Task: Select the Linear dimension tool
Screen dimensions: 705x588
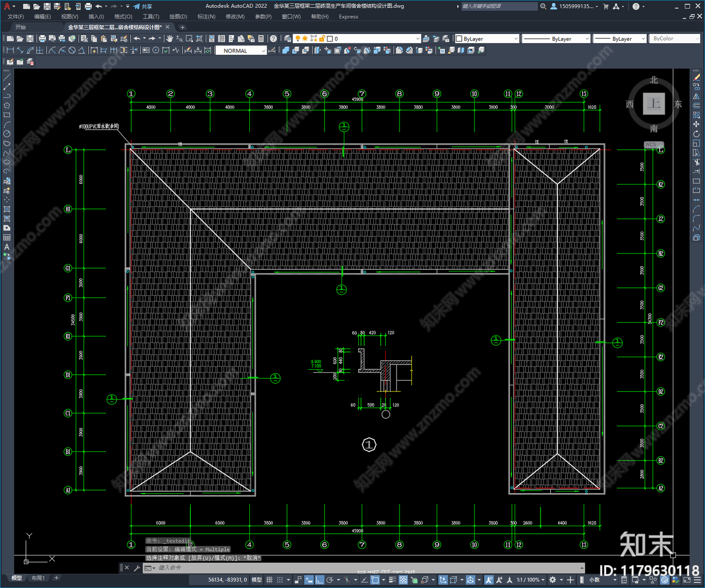Action: click(x=11, y=50)
